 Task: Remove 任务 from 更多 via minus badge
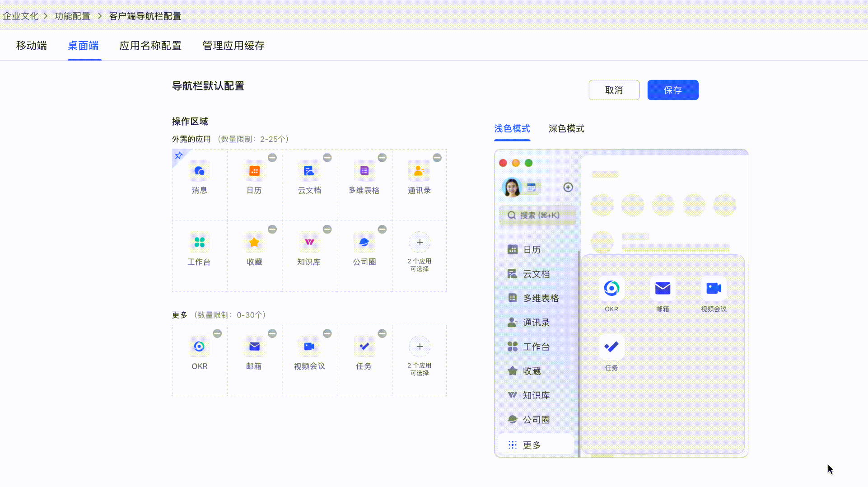click(383, 333)
